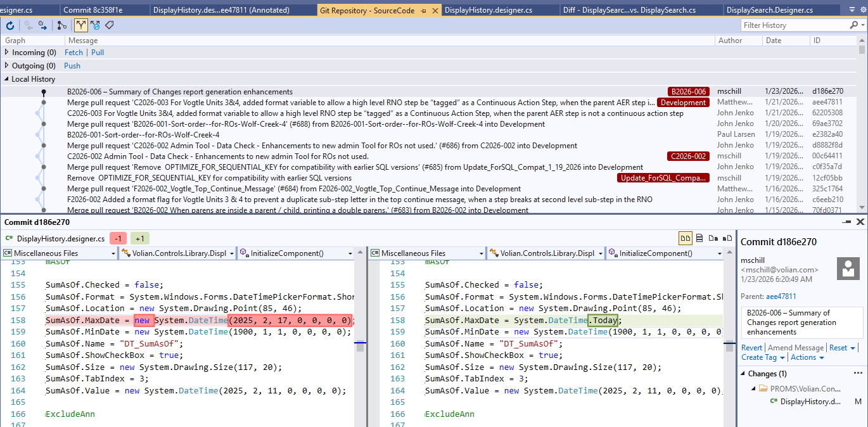Expand the Incoming (0) section
Image resolution: width=868 pixels, height=427 pixels.
[7, 53]
